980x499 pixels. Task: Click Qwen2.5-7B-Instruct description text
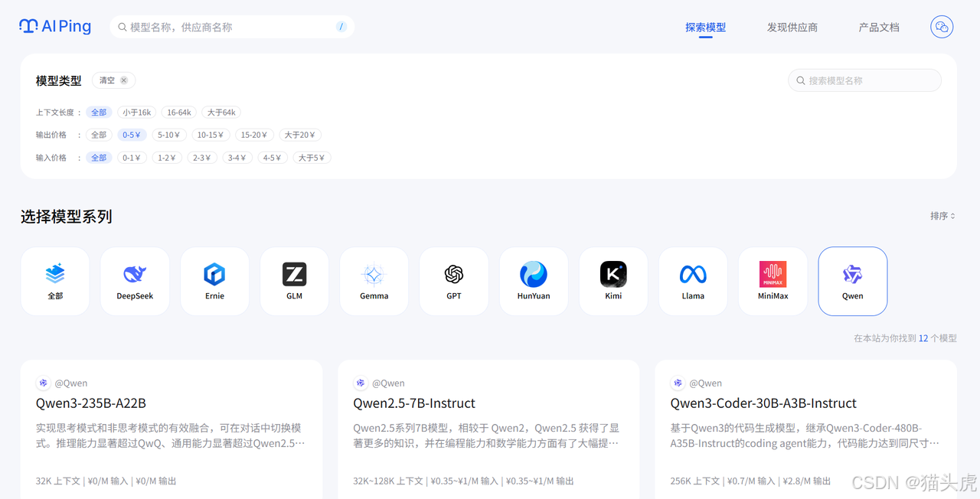(x=487, y=435)
